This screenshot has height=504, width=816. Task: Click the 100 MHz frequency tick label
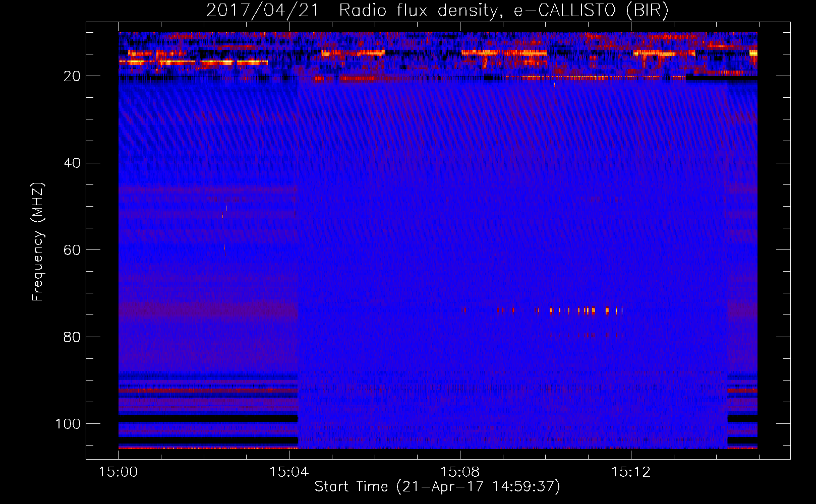[x=68, y=424]
